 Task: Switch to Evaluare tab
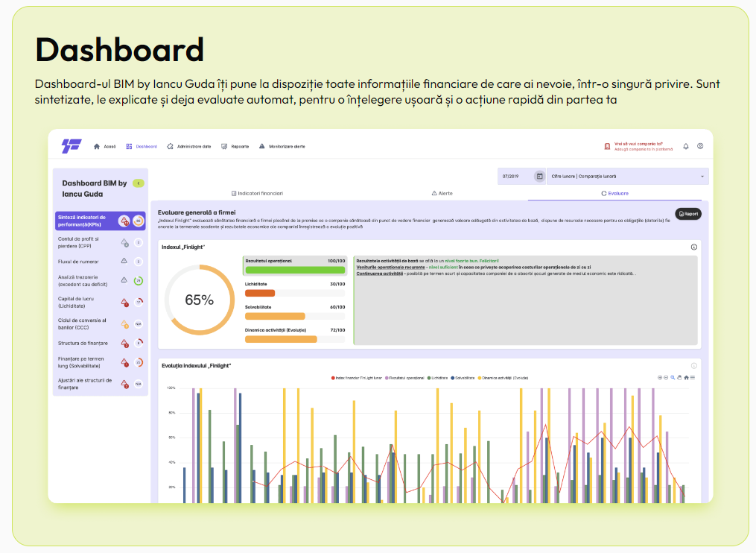coord(614,193)
